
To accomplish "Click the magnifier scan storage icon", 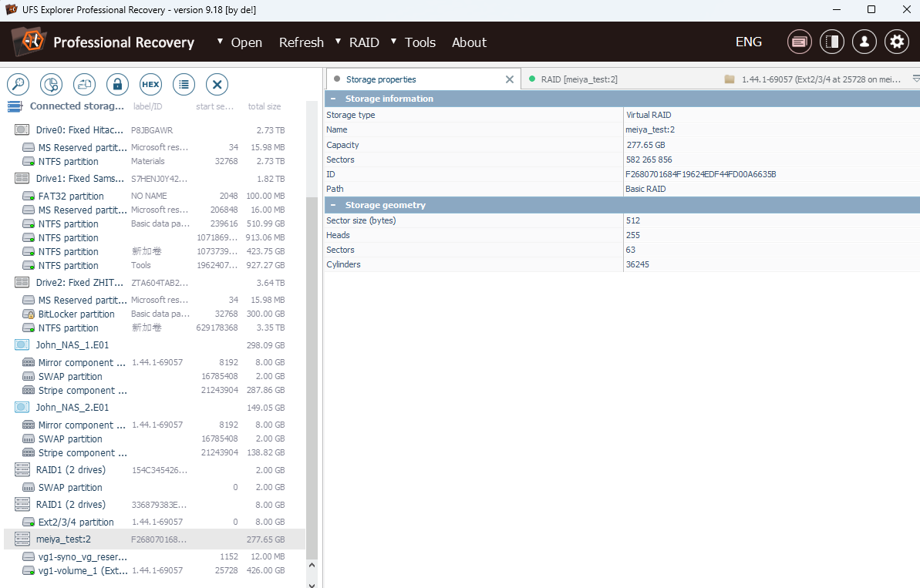I will click(18, 84).
